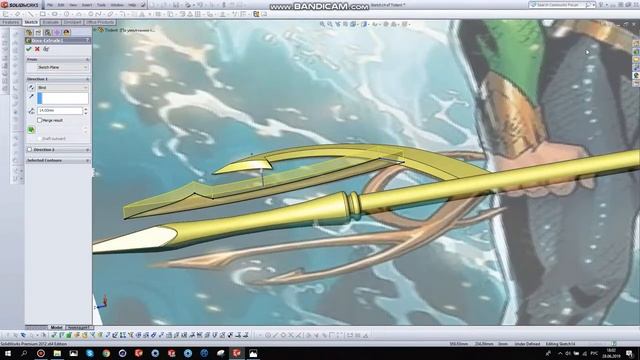Open Chrome from the taskbar
The width and height of the screenshot is (640, 360).
point(106,353)
